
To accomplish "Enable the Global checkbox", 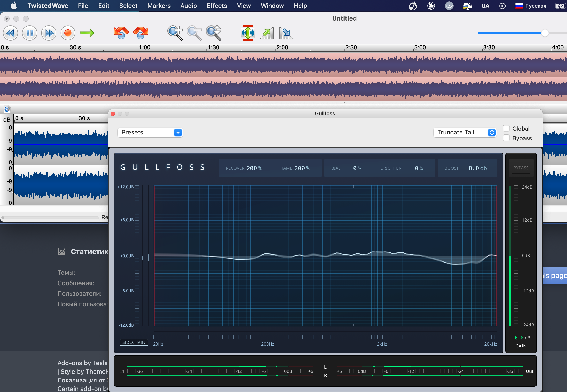I will point(506,129).
